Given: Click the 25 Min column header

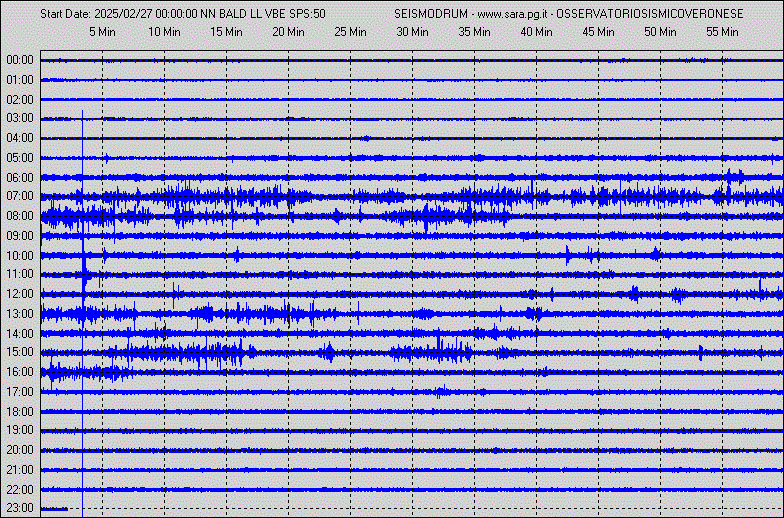Looking at the screenshot, I should (350, 32).
